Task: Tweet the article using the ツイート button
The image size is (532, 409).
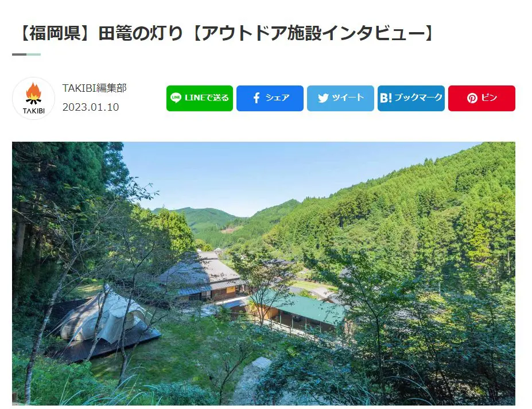Action: 340,98
